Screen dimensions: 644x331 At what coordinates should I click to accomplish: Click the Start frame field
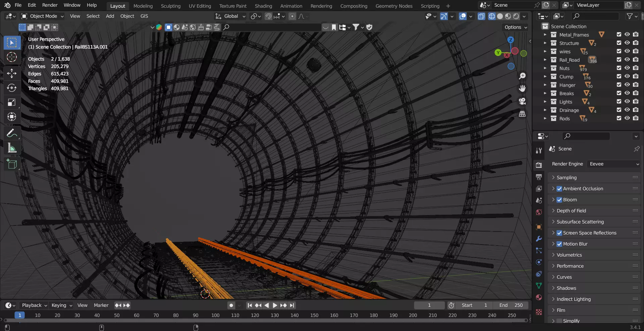(x=475, y=305)
